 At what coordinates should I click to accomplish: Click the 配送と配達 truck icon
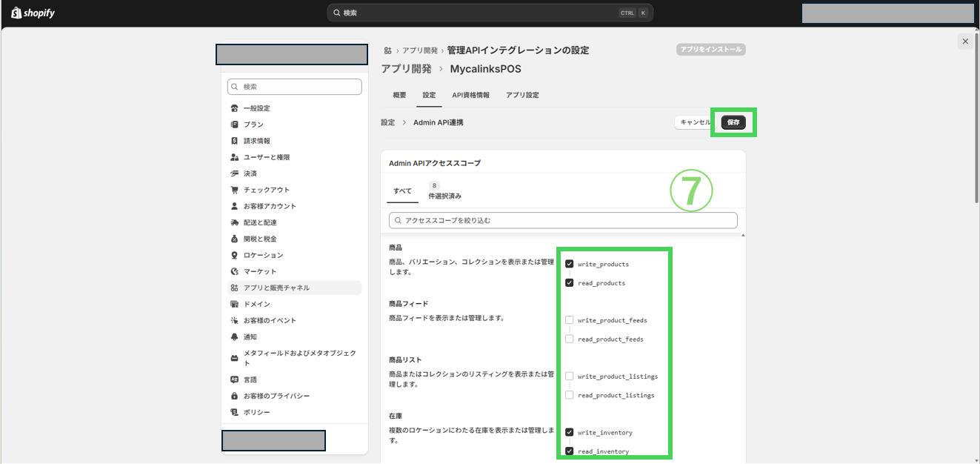click(235, 222)
